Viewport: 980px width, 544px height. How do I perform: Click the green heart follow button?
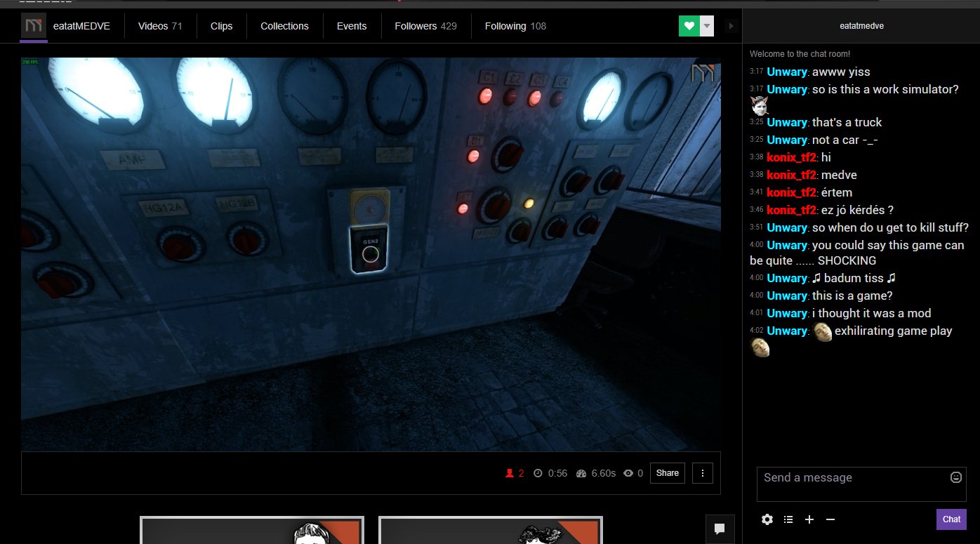point(689,26)
